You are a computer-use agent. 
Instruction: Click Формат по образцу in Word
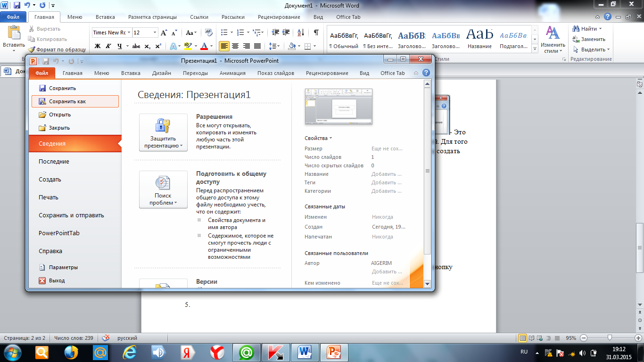[57, 49]
